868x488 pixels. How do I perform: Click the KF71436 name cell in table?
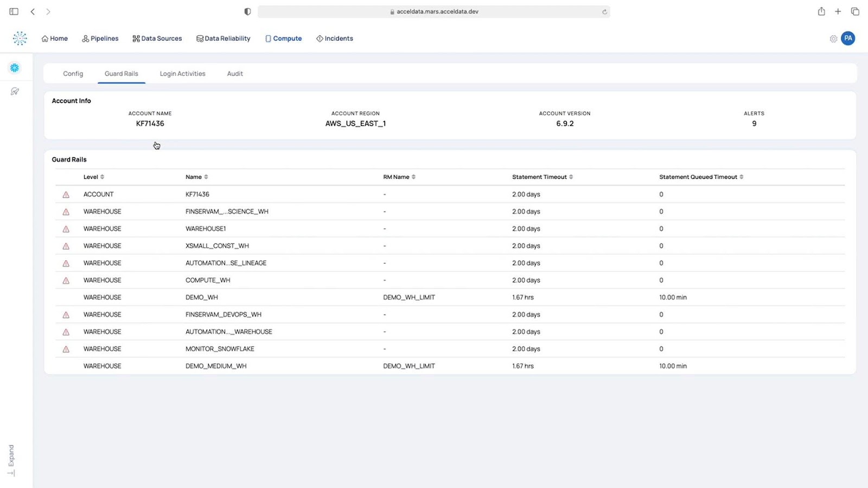pos(197,194)
